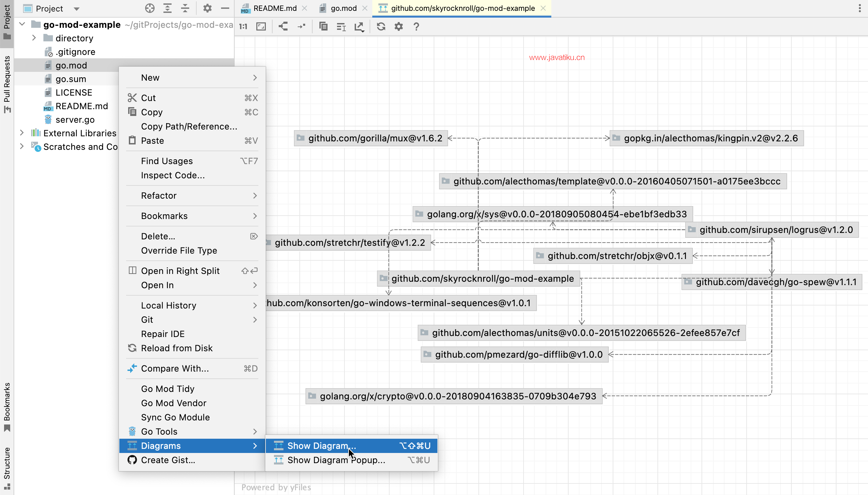
Task: Open diagram help question mark
Action: click(x=416, y=26)
